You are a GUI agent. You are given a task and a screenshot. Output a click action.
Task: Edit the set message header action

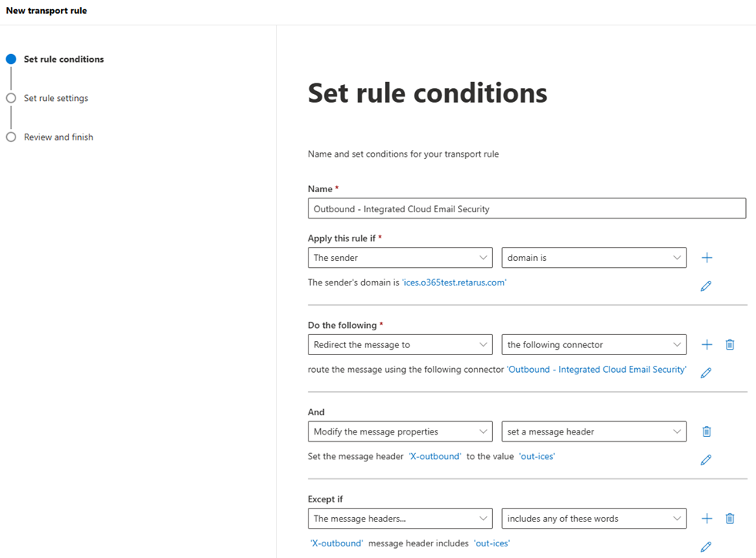pos(706,460)
